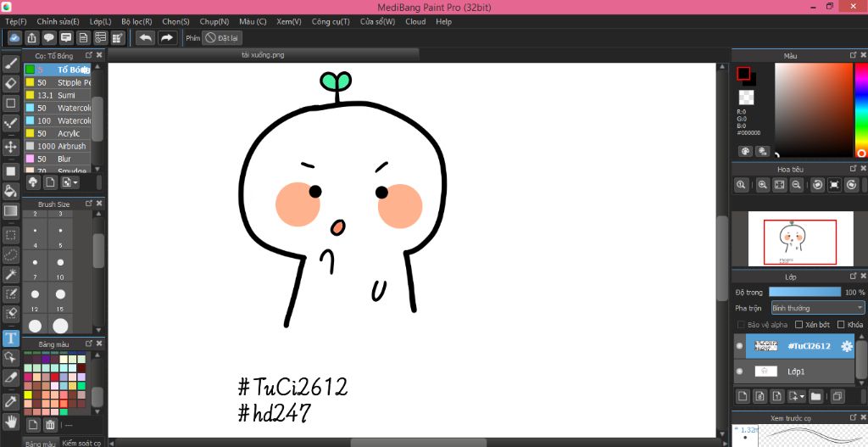Select the Bucket fill tool
Image resolution: width=868 pixels, height=447 pixels.
pyautogui.click(x=10, y=191)
